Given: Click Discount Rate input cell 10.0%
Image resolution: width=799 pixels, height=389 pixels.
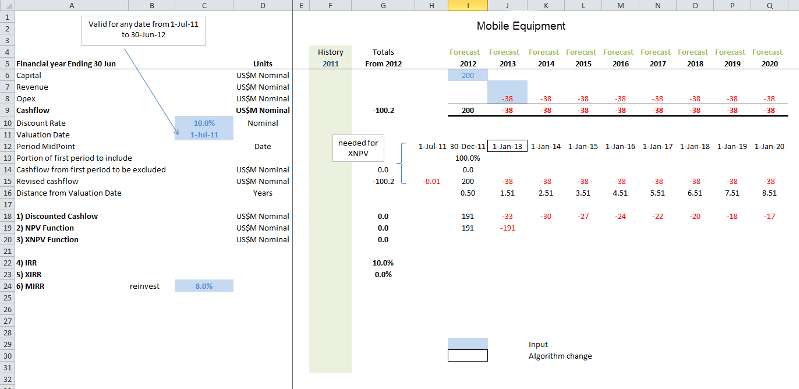Looking at the screenshot, I should click(204, 123).
